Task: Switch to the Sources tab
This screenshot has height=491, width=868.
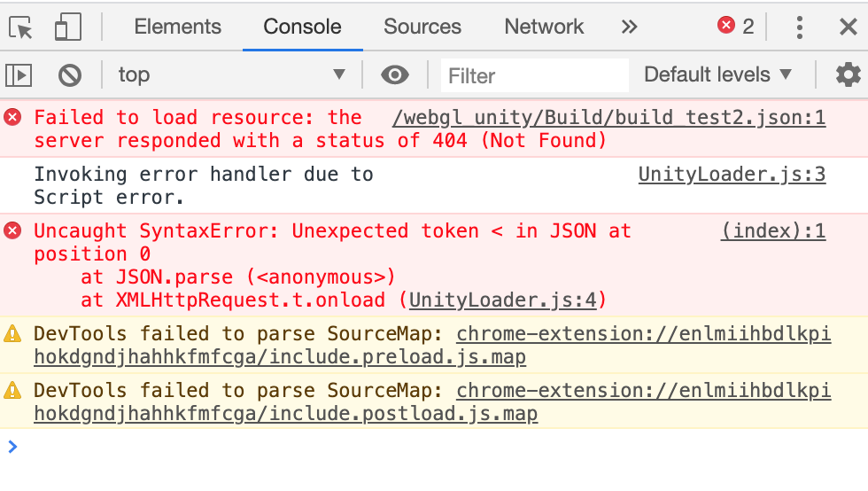Action: coord(422,27)
